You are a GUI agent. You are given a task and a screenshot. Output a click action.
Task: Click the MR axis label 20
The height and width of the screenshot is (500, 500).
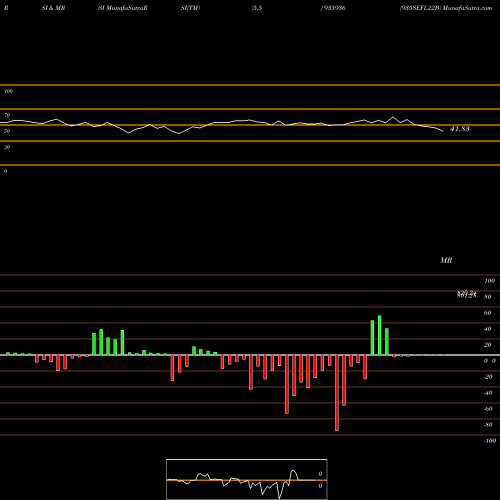coord(487,345)
